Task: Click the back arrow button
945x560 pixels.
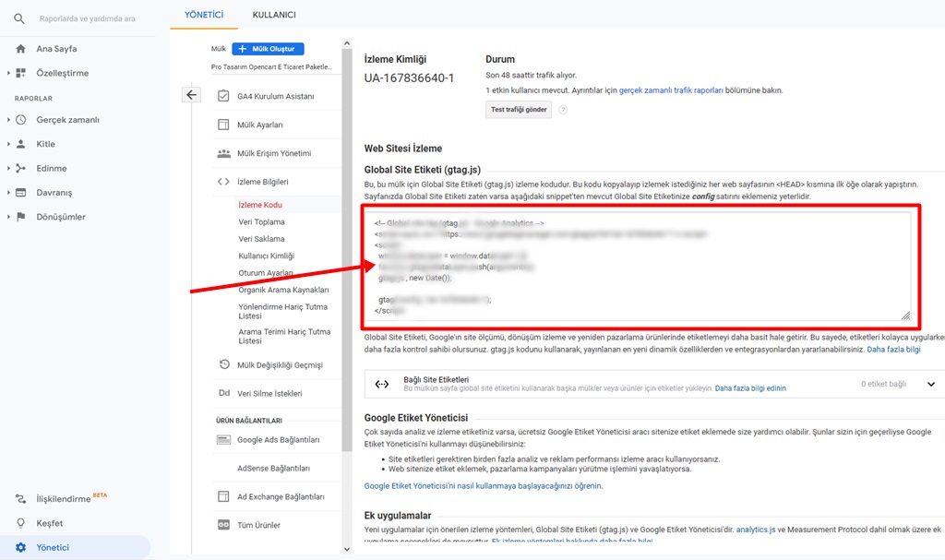Action: point(191,95)
